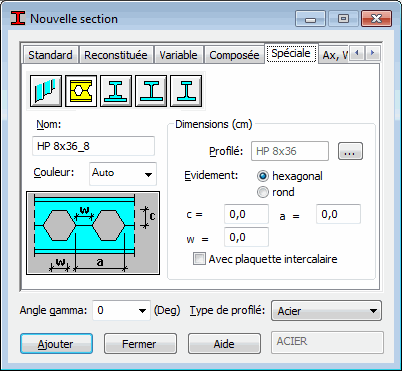This screenshot has width=402, height=371.
Task: Select the corrugated web section icon
Action: click(46, 91)
